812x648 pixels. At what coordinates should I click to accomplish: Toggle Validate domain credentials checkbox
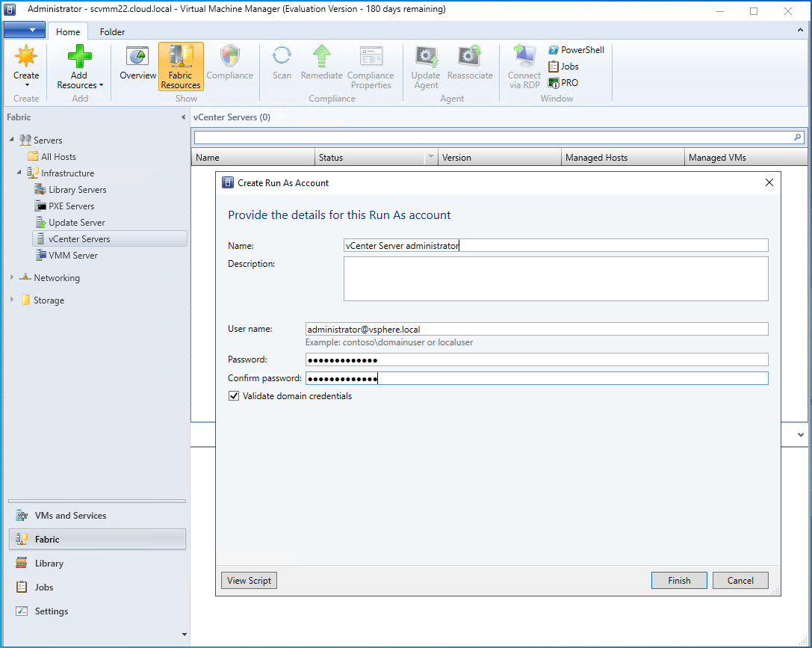234,395
